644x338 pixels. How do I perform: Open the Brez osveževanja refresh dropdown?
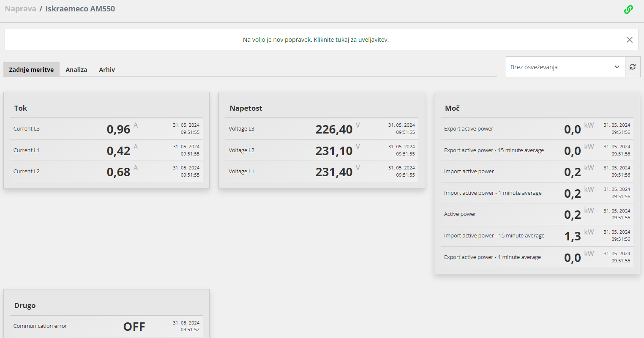tap(565, 67)
